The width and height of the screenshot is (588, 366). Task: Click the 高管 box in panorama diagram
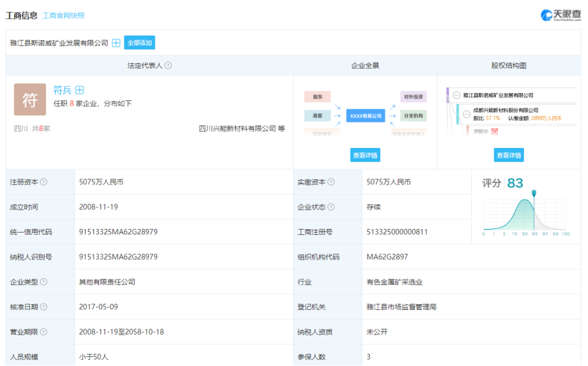click(x=317, y=116)
